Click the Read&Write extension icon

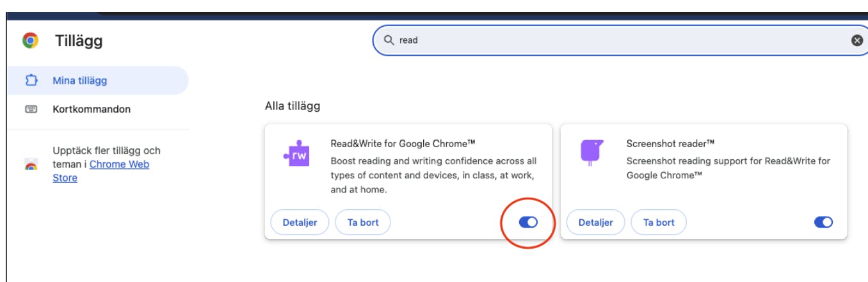[296, 154]
